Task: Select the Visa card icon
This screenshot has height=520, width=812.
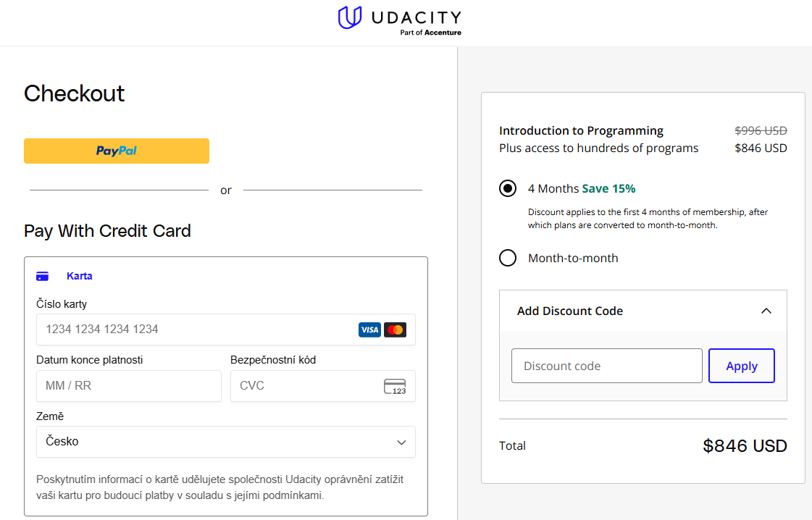Action: click(x=369, y=330)
